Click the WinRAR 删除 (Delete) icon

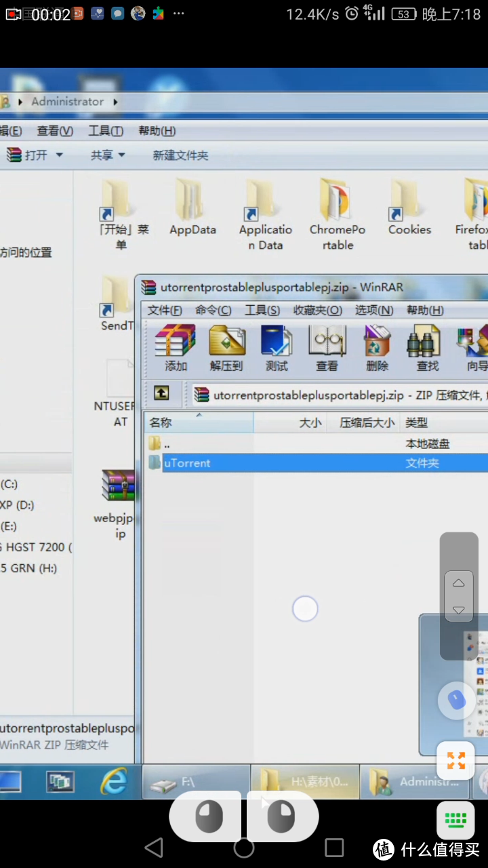(377, 347)
